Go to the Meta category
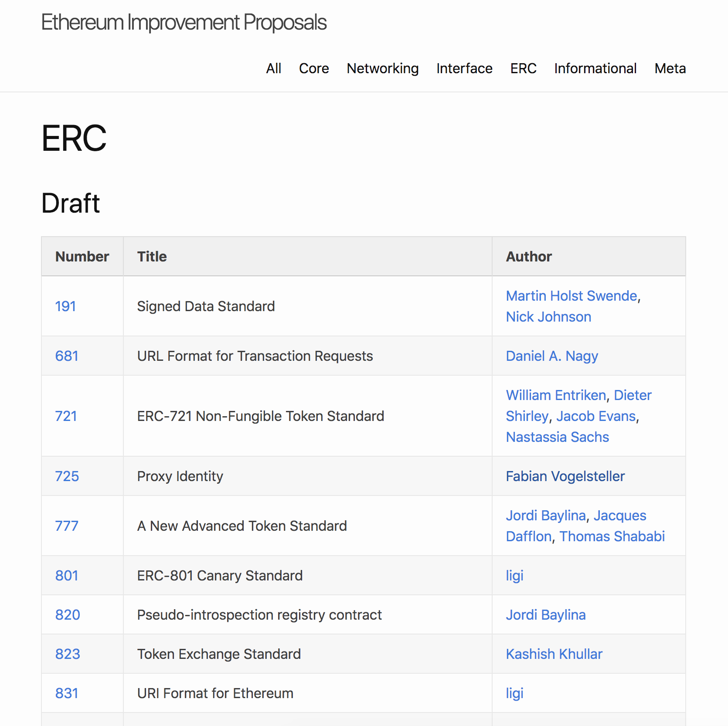The width and height of the screenshot is (728, 726). click(670, 68)
